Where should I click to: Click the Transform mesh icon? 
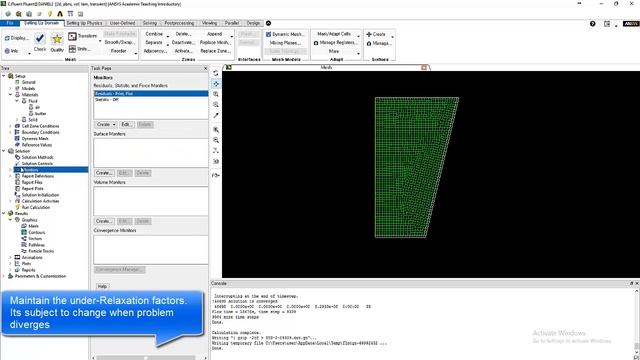pyautogui.click(x=72, y=36)
